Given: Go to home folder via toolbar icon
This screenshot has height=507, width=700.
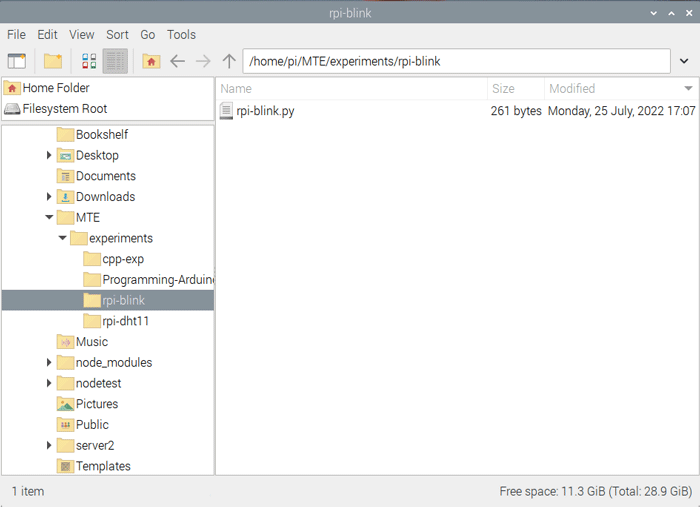Looking at the screenshot, I should (151, 61).
